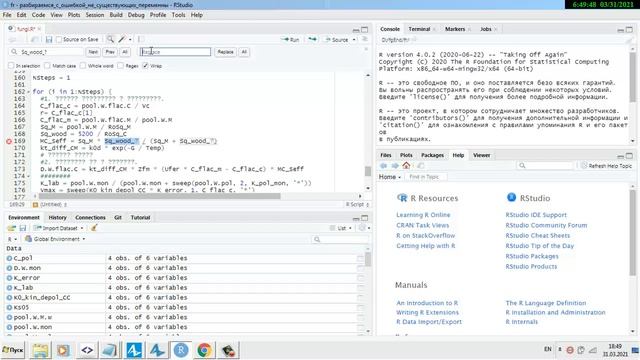Screen dimensions: 640x360
Task: Open the File menu
Action: click(x=7, y=15)
